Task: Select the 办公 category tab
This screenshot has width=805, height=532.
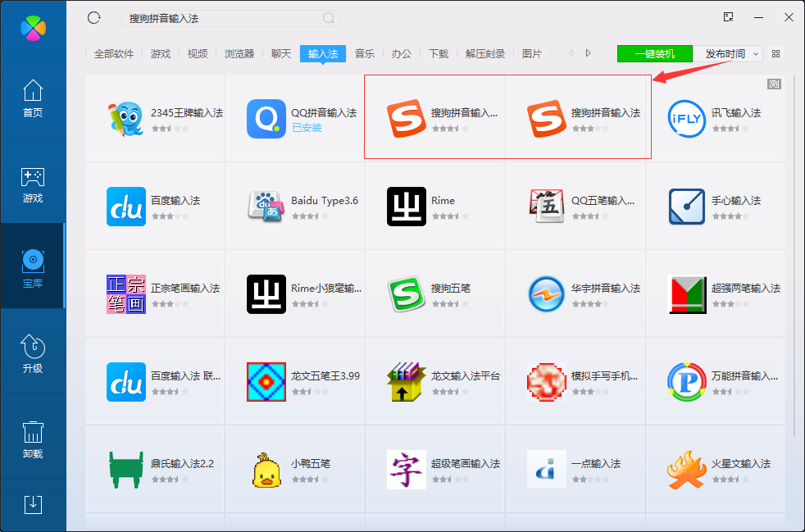Action: [x=402, y=53]
